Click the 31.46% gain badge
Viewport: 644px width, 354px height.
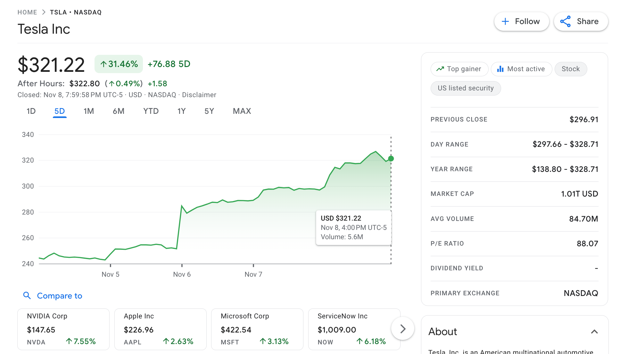pyautogui.click(x=119, y=64)
